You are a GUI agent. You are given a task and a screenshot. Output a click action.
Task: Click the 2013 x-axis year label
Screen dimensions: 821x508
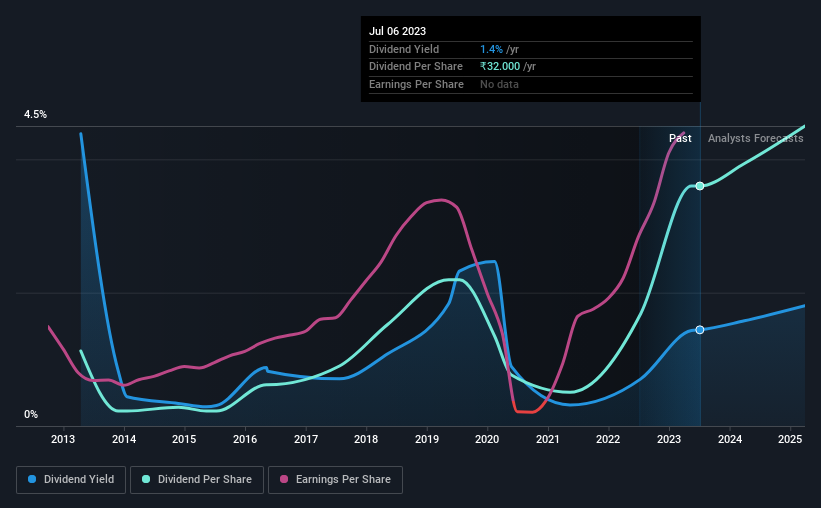(x=63, y=439)
